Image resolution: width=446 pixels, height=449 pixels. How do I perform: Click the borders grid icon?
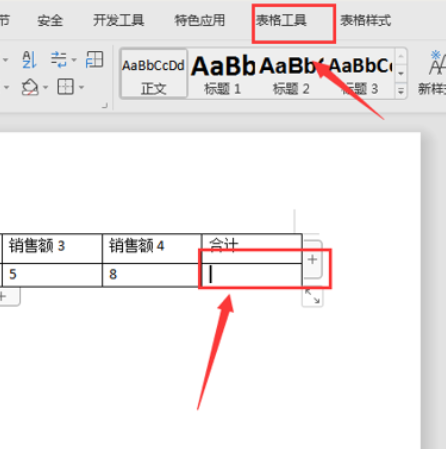coord(65,87)
